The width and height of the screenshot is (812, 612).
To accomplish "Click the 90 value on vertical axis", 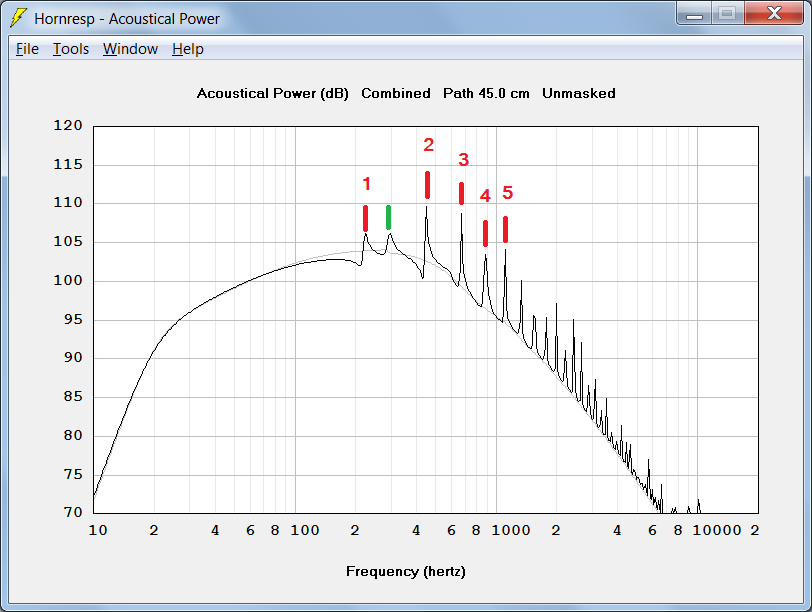I will 73,357.
